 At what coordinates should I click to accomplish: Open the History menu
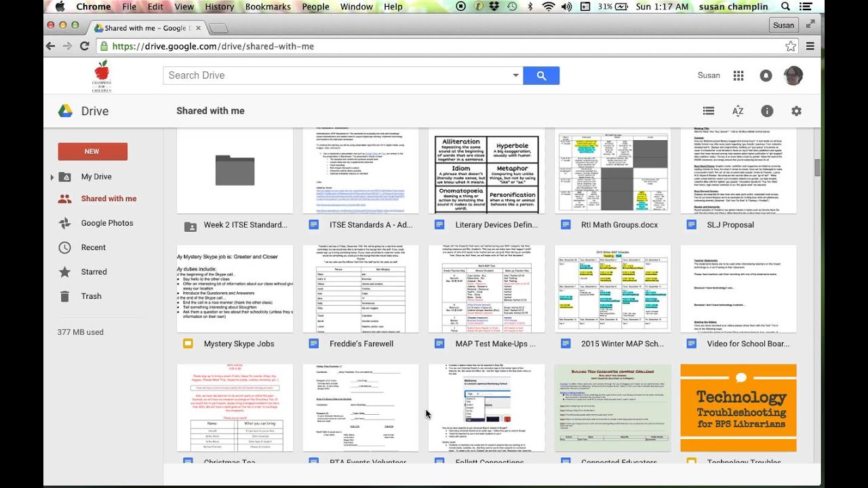219,7
